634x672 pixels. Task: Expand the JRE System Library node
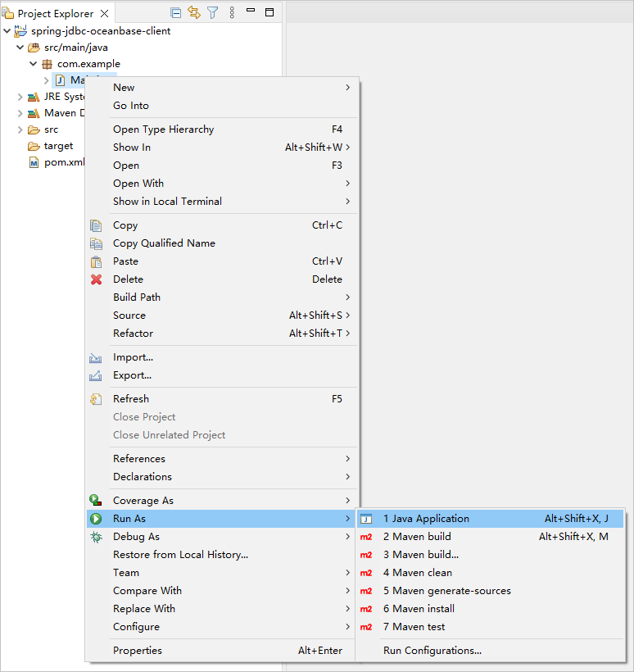20,97
